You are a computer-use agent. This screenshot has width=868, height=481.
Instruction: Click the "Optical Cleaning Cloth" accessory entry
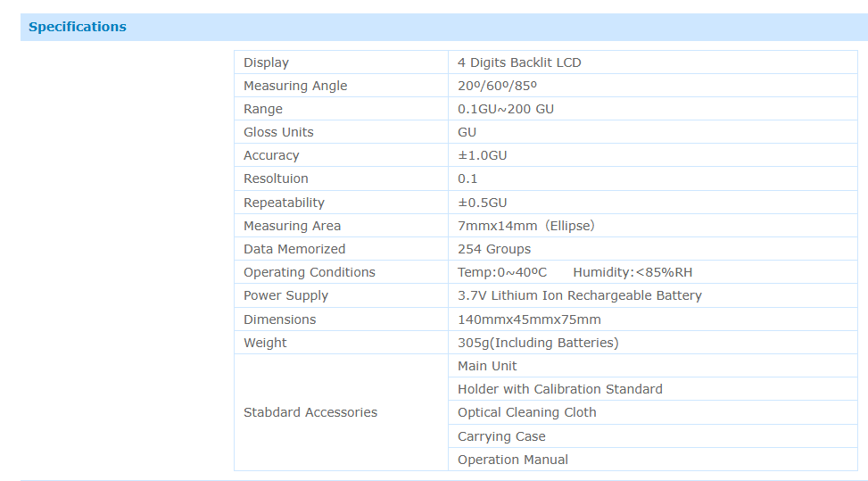pyautogui.click(x=526, y=412)
